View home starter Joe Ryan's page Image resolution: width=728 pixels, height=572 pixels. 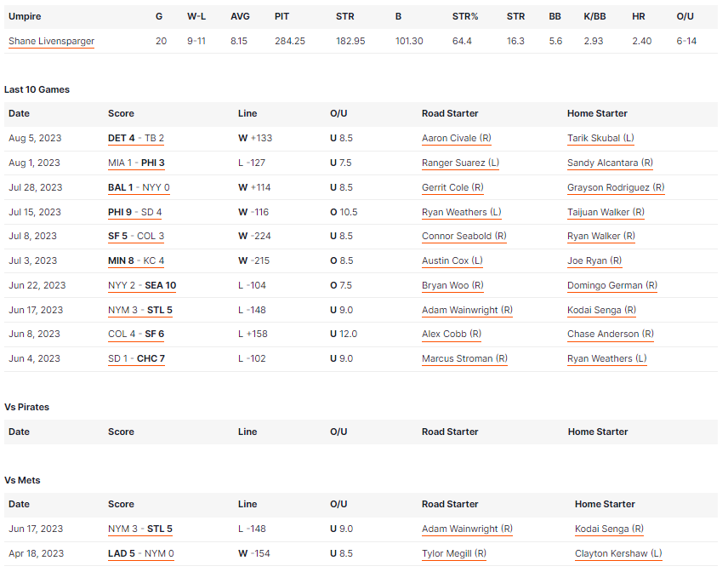(x=594, y=260)
